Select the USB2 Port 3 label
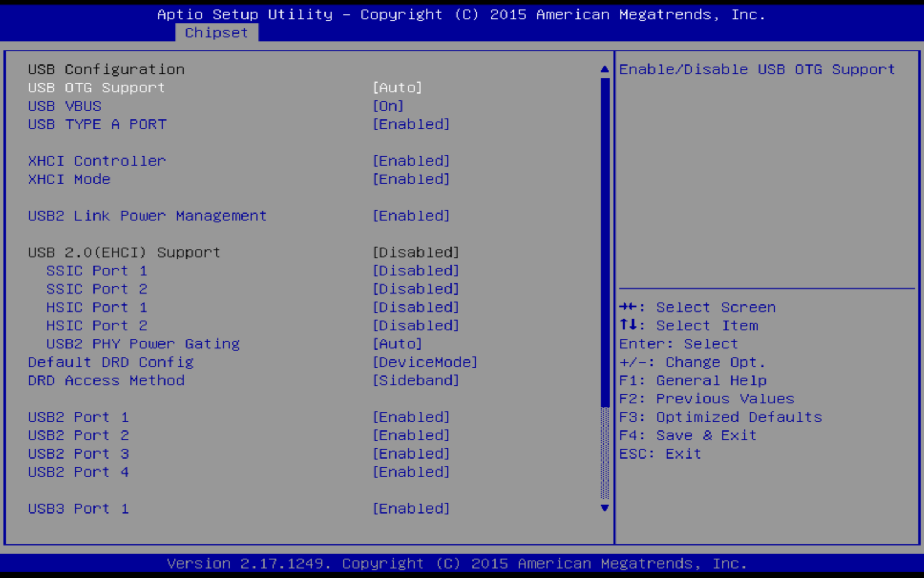The width and height of the screenshot is (924, 578). pyautogui.click(x=78, y=454)
